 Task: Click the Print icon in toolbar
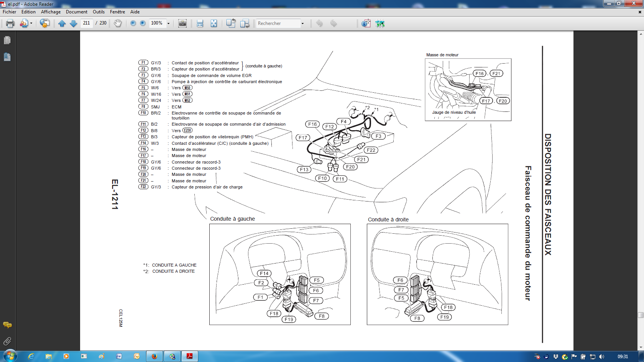tap(10, 23)
